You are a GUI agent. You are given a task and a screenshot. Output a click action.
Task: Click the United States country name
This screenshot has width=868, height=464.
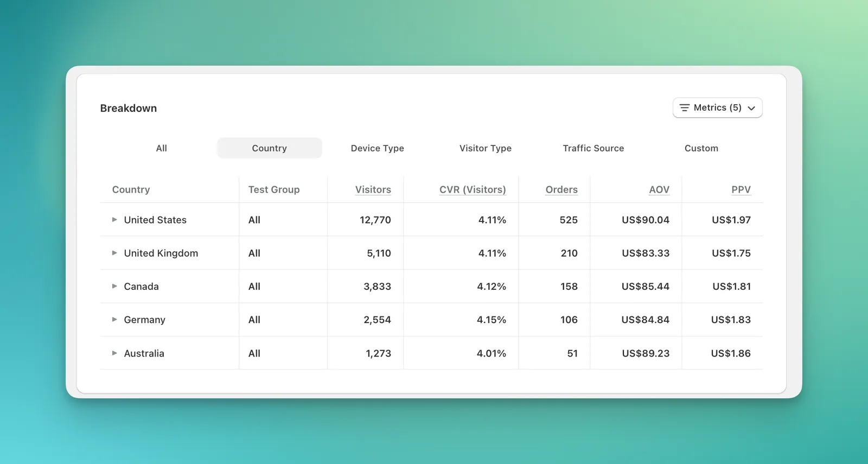155,220
